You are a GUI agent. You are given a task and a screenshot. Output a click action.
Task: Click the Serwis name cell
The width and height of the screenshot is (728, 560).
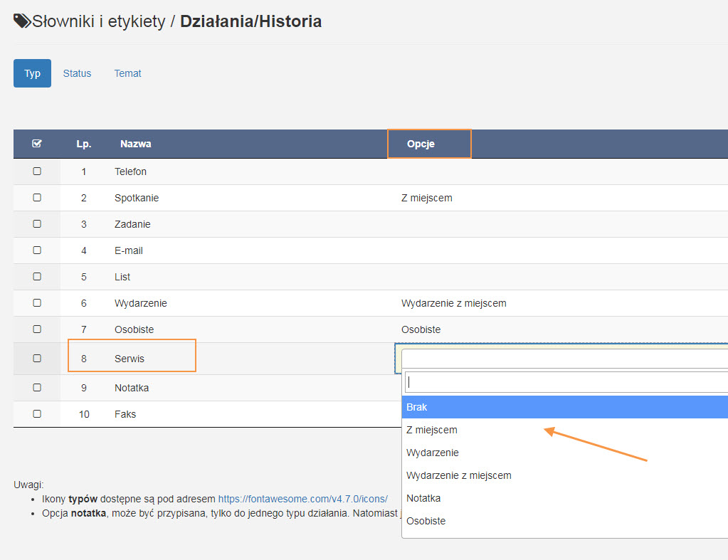pyautogui.click(x=130, y=359)
